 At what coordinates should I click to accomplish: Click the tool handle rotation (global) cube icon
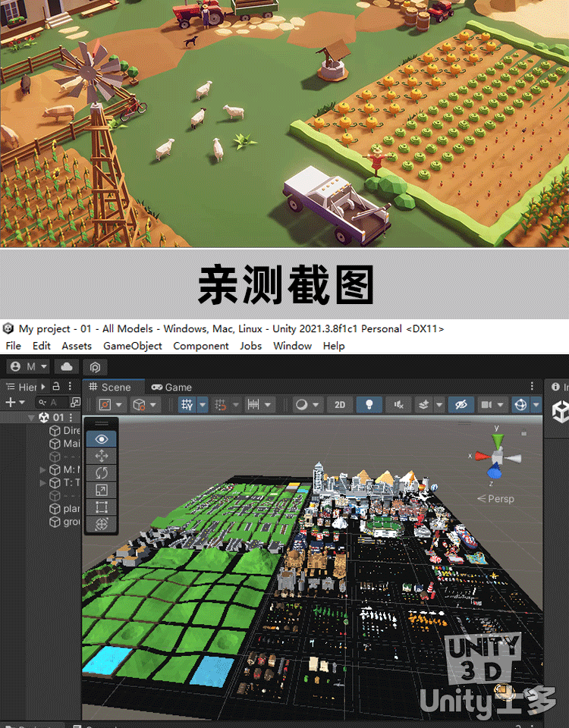coord(139,405)
